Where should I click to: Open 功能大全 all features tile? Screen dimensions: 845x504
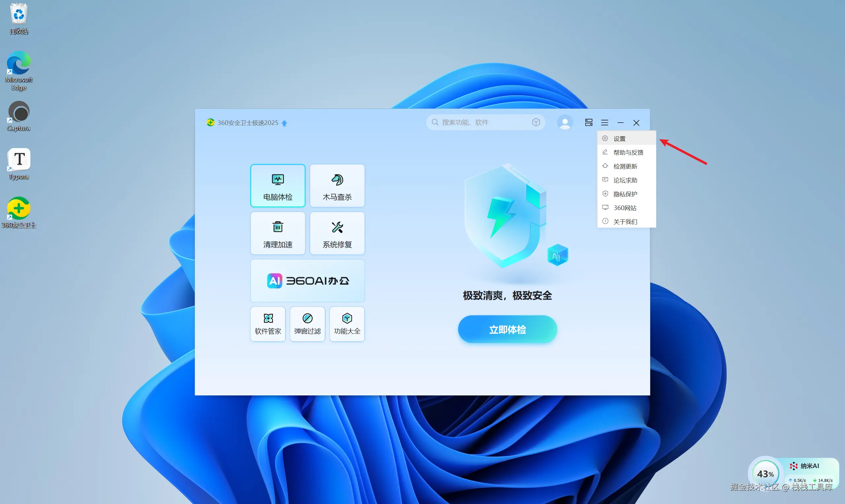click(347, 324)
